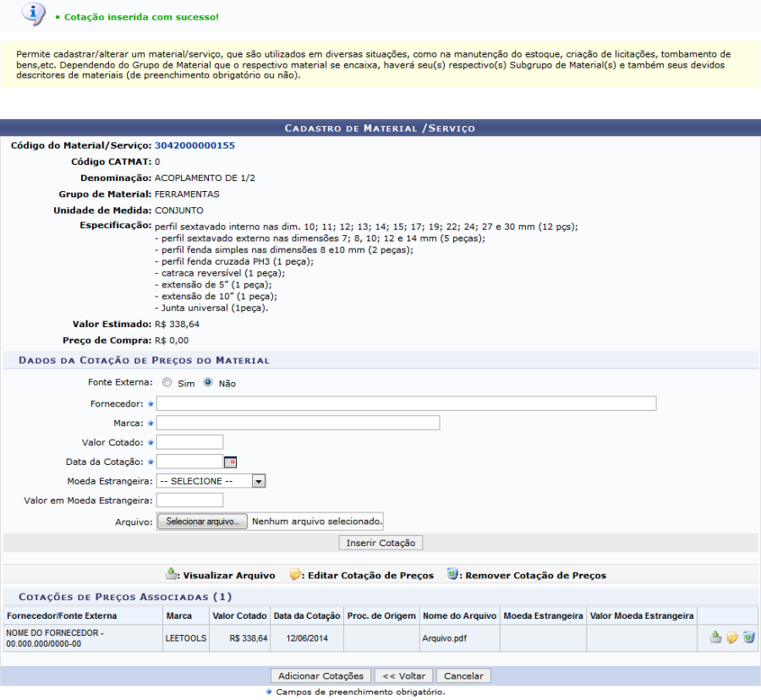Click the Adicionar Cotações button
Image resolution: width=761 pixels, height=700 pixels.
point(320,676)
